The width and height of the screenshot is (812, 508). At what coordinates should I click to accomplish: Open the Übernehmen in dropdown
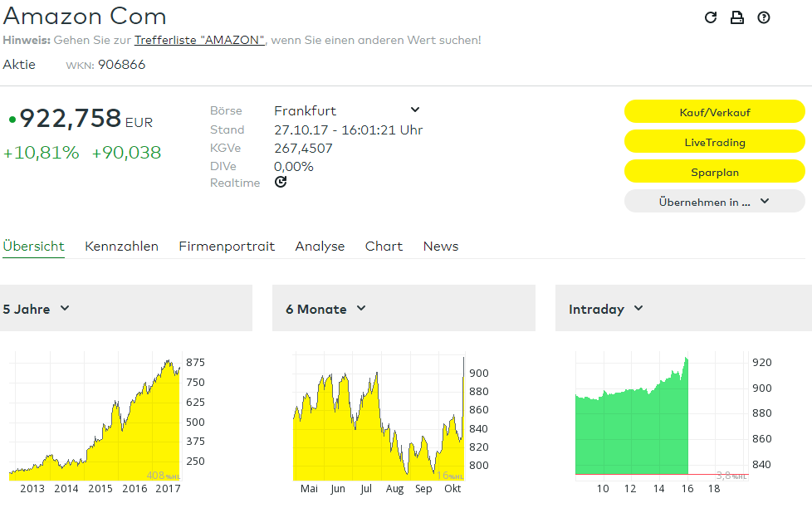tap(715, 202)
